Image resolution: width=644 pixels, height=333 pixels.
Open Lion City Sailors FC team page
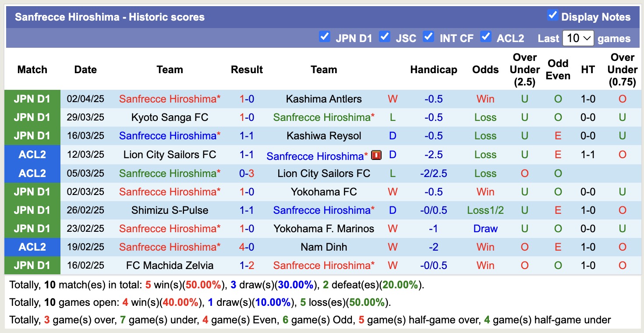170,155
